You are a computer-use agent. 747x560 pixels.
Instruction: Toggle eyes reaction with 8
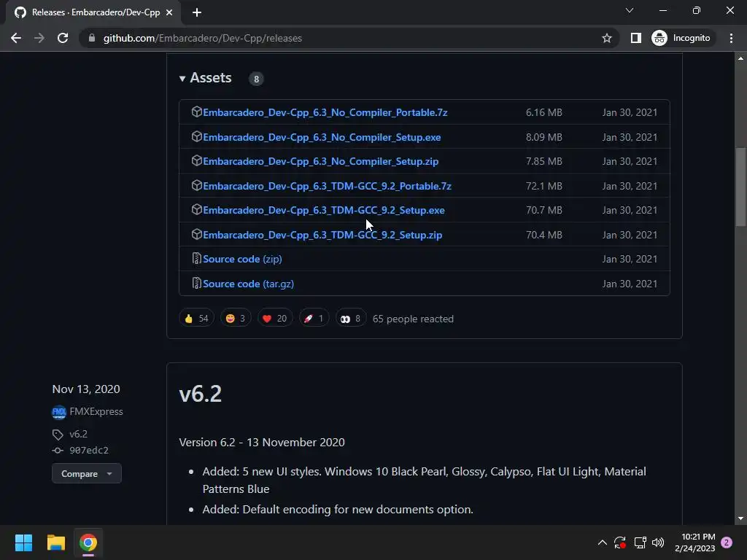351,318
